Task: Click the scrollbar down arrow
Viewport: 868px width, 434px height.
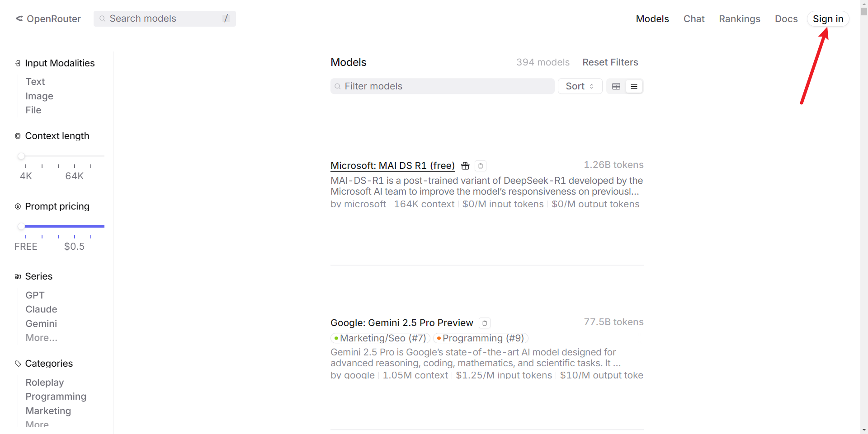Action: click(x=864, y=430)
